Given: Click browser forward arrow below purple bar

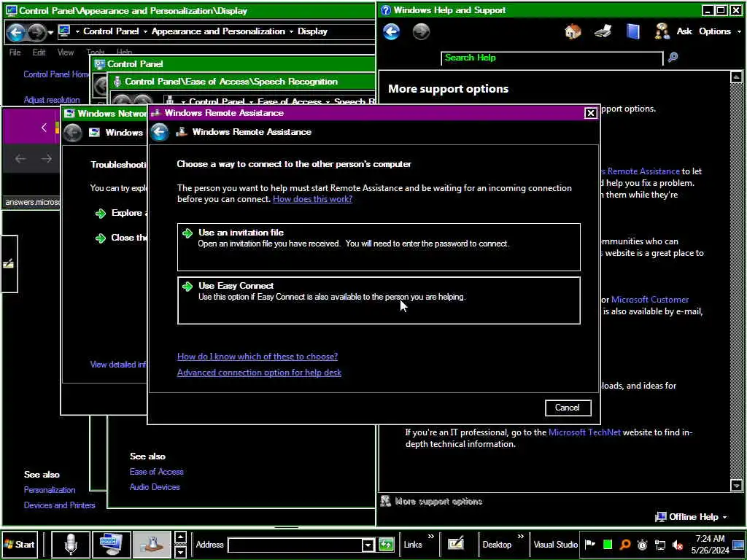Looking at the screenshot, I should tap(46, 158).
